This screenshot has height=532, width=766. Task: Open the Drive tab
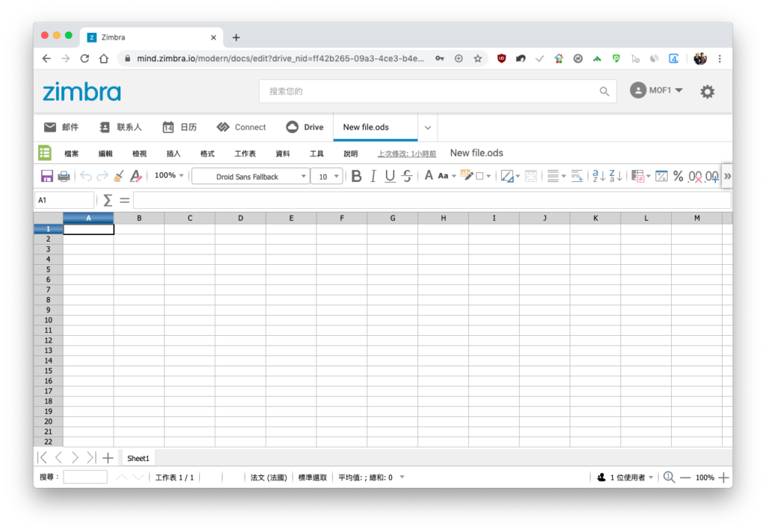click(305, 127)
